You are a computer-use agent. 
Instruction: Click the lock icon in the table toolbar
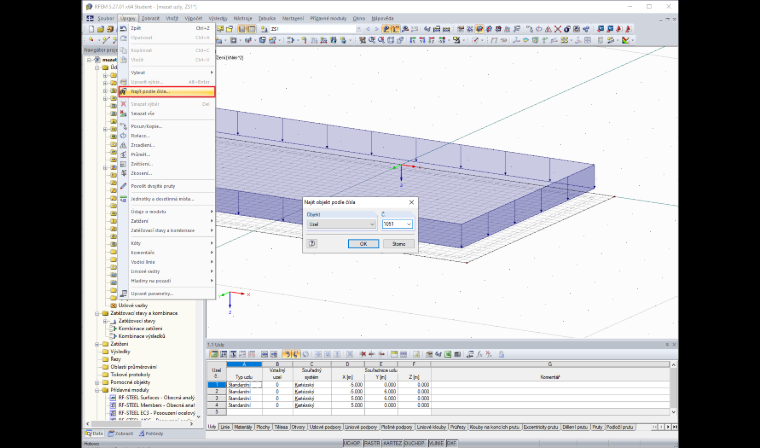(501, 354)
